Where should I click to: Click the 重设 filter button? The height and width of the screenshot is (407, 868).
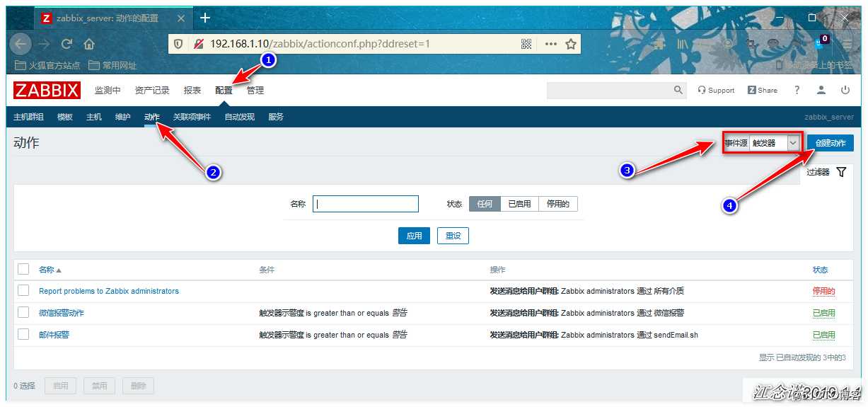(x=453, y=236)
